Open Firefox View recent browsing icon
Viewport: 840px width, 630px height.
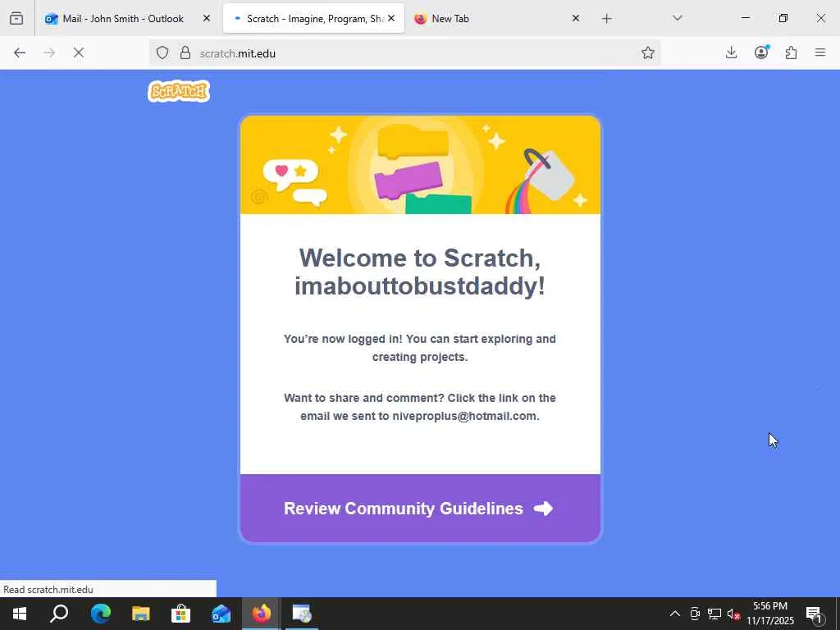(x=16, y=18)
